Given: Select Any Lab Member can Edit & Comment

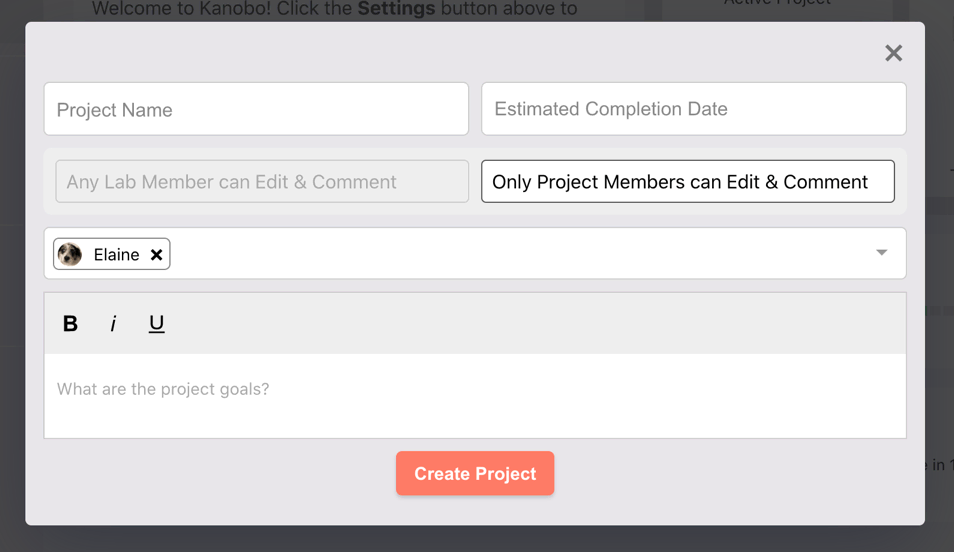Looking at the screenshot, I should (x=262, y=182).
